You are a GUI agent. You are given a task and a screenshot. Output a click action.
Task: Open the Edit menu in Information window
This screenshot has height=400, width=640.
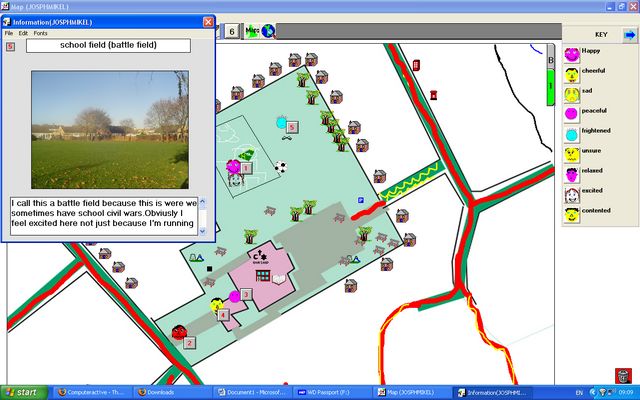[23, 33]
